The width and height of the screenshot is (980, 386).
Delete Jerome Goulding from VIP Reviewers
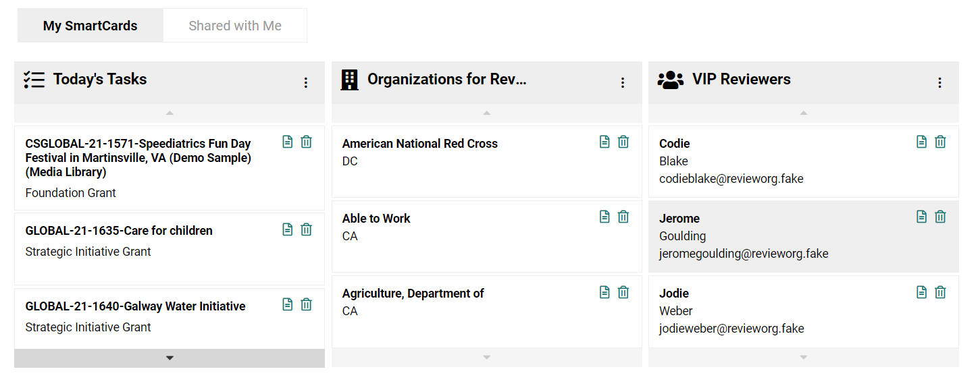(940, 217)
